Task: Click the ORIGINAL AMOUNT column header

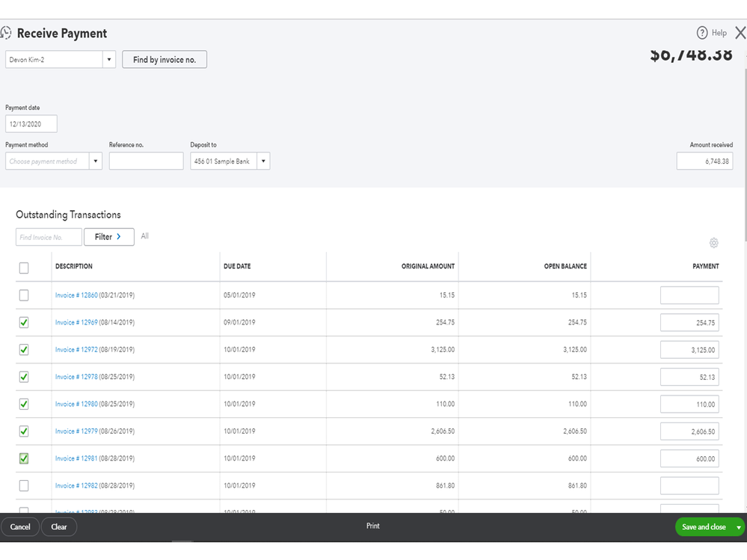Action: click(428, 266)
